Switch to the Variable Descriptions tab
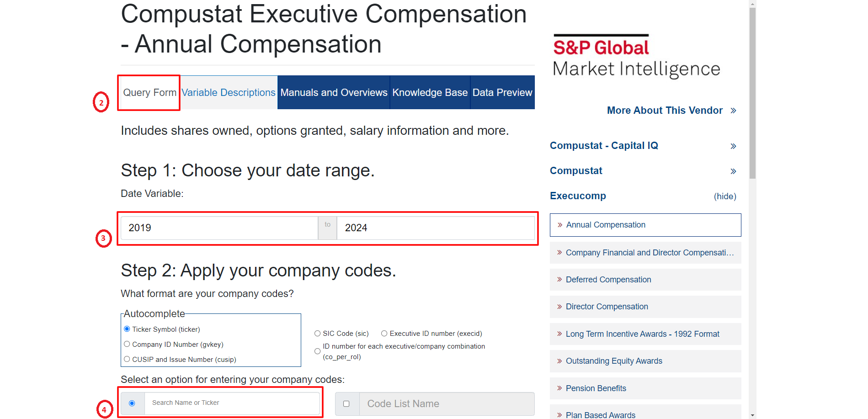This screenshot has width=868, height=419. point(229,92)
